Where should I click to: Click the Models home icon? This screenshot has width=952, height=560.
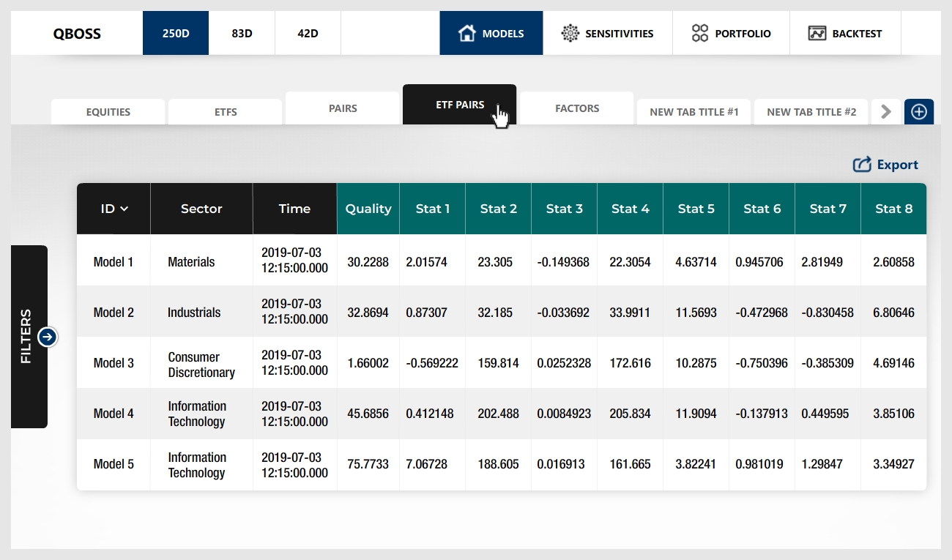point(466,33)
